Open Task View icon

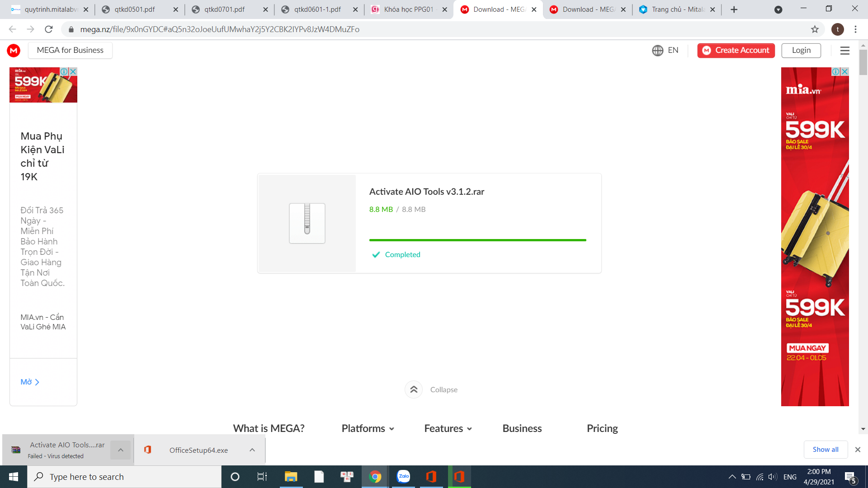pyautogui.click(x=262, y=477)
